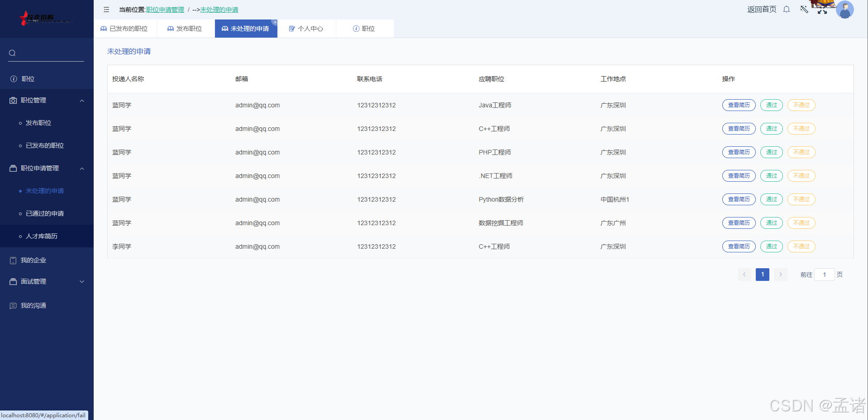Click the briefcase icon beside 面试管理
The height and width of the screenshot is (420, 868).
click(x=13, y=282)
